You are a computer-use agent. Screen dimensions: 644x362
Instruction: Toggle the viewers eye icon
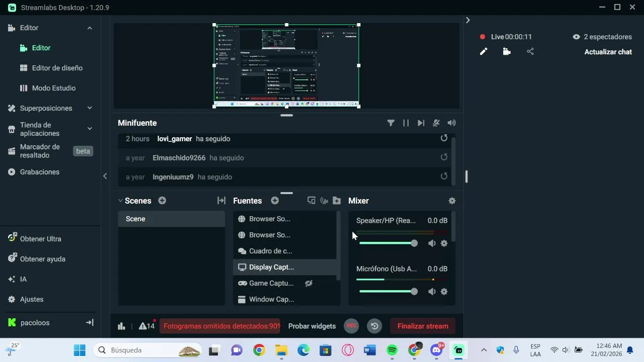coord(577,37)
